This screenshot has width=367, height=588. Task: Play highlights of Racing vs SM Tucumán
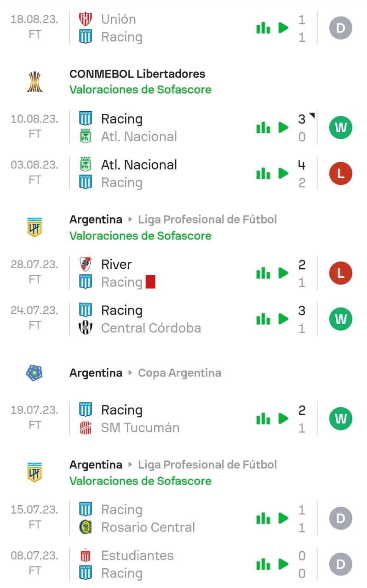[x=283, y=419]
